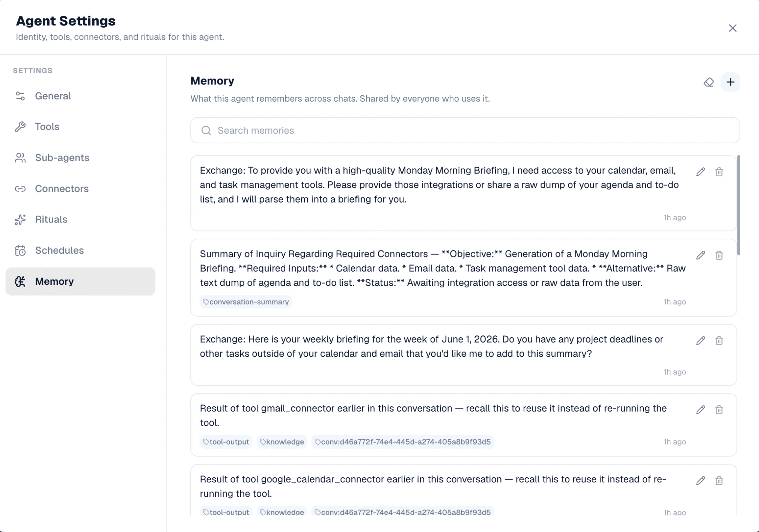
Task: Click the conversation-summary tag
Action: click(x=246, y=302)
